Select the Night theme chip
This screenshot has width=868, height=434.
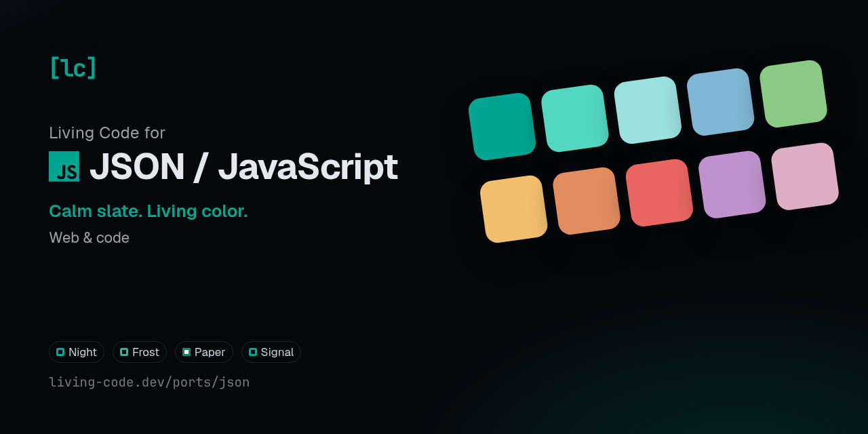77,352
